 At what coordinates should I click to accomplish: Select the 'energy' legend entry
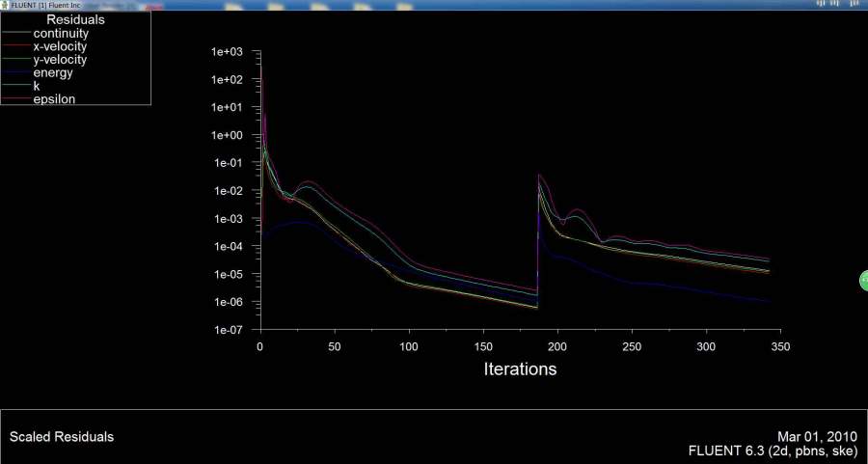tap(53, 72)
